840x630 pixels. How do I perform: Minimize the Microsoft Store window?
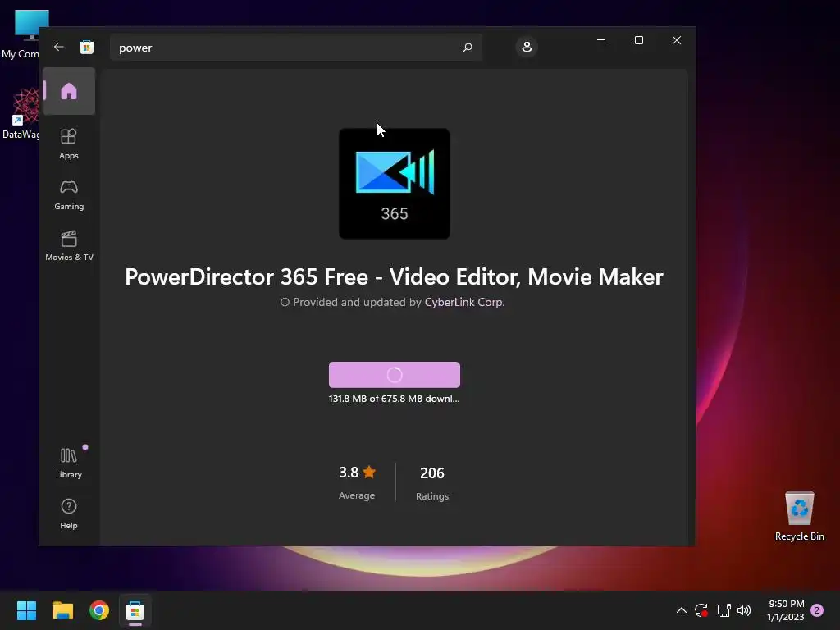pos(601,40)
